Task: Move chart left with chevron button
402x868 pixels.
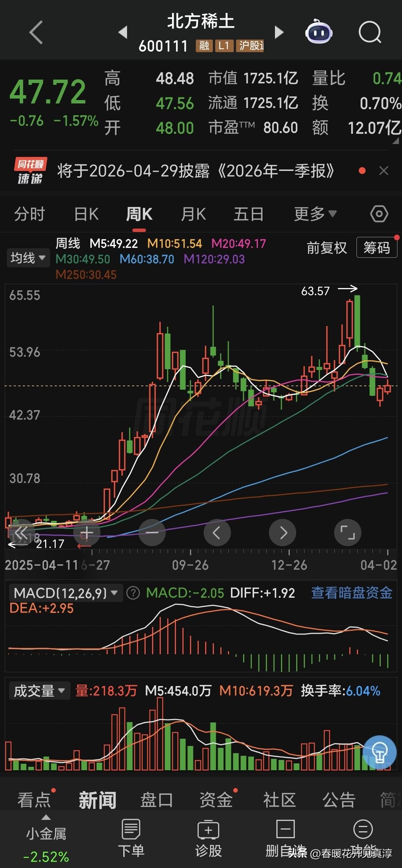Action: [217, 533]
